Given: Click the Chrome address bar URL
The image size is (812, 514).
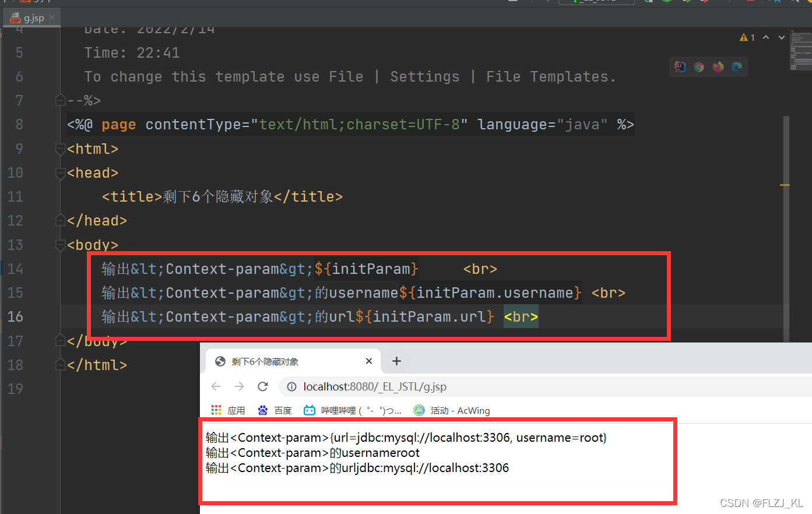Looking at the screenshot, I should (375, 387).
